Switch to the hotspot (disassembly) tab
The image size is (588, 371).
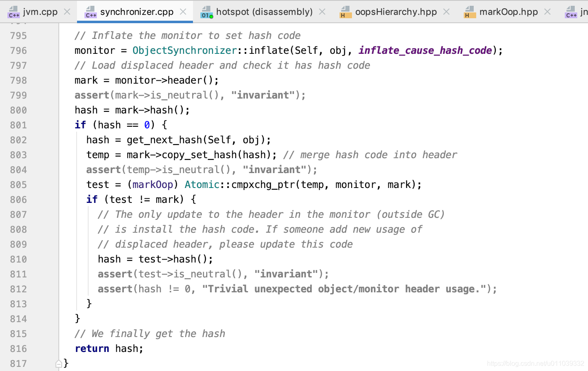coord(265,12)
